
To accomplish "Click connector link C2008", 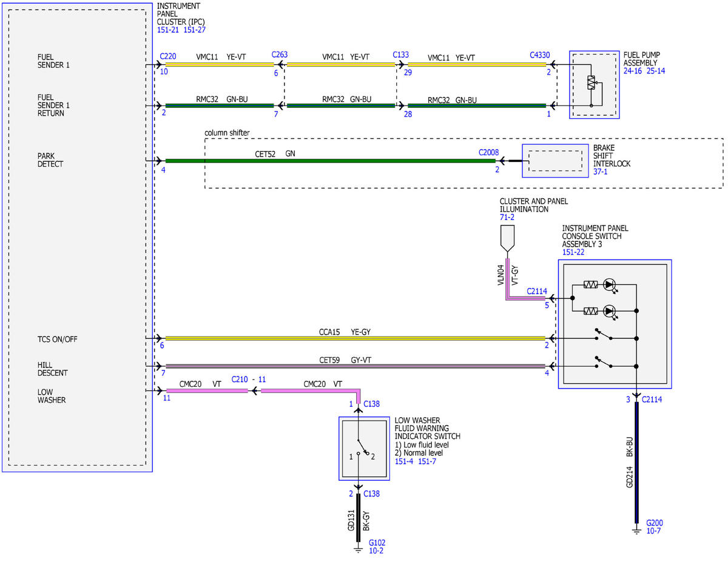I will 488,153.
